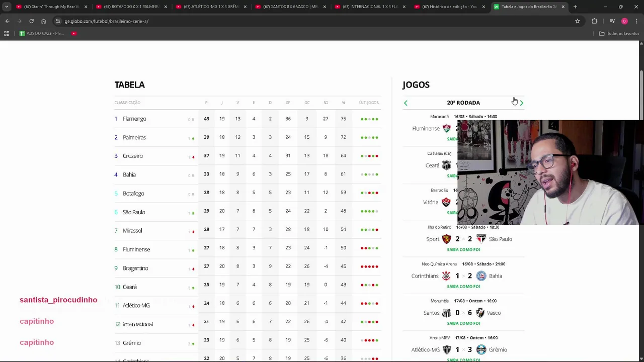
Task: Click the Bahia team crest
Action: click(x=481, y=276)
